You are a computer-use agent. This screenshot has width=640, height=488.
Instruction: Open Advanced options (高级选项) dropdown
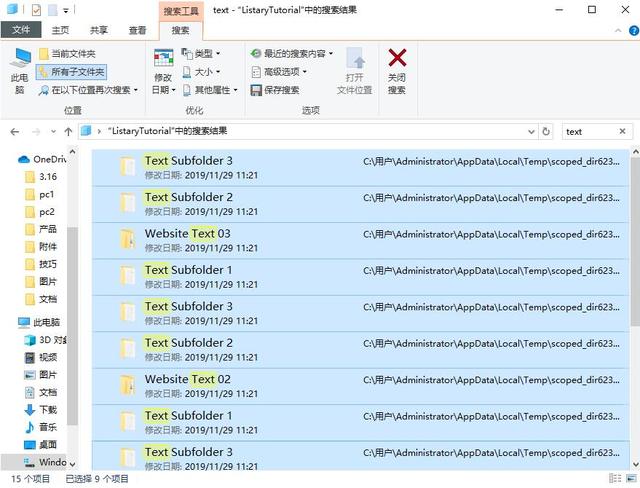[x=278, y=72]
